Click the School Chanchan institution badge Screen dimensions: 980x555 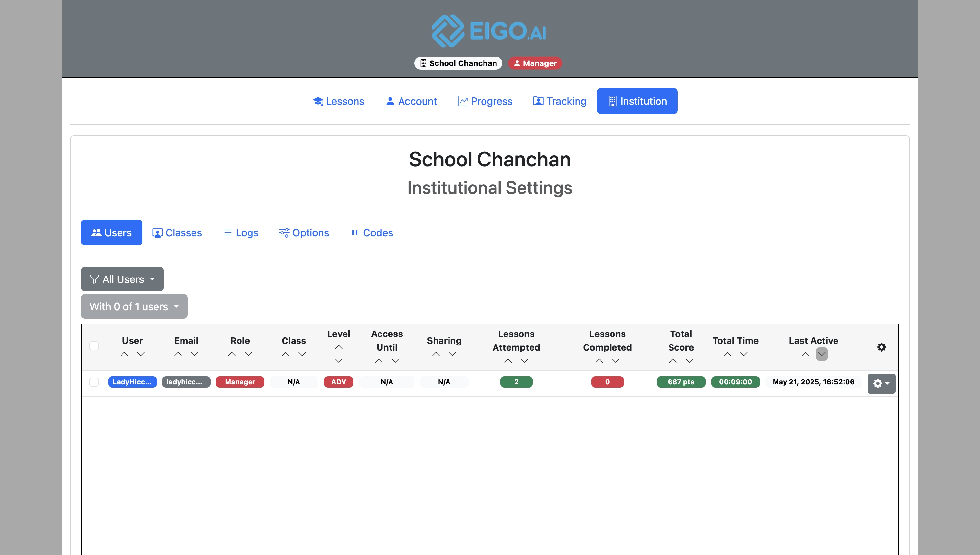tap(458, 63)
